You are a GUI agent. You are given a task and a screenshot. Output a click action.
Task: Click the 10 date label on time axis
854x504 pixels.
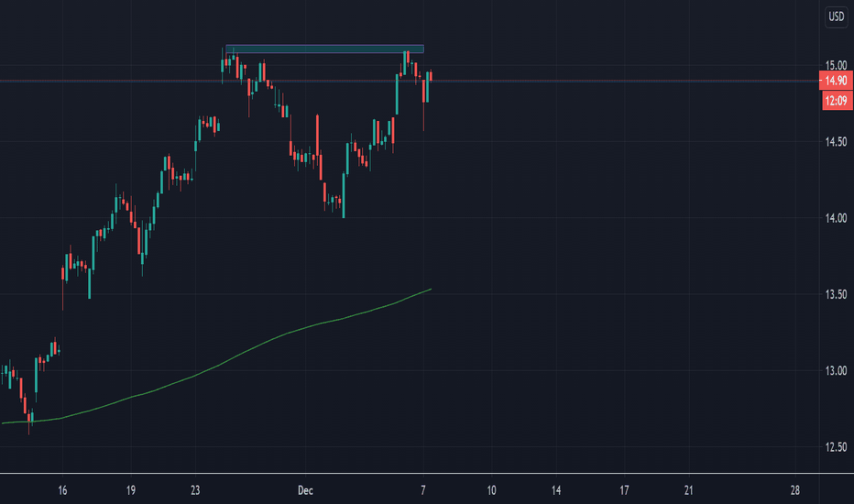491,490
